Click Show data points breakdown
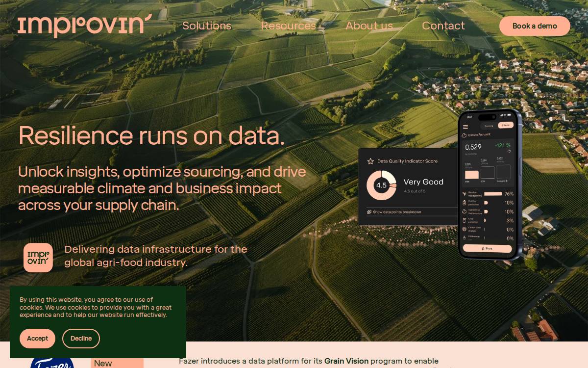This screenshot has height=368, width=588. tap(397, 212)
